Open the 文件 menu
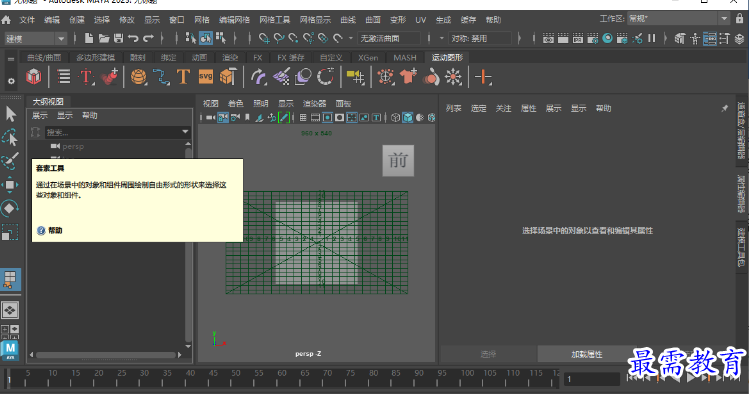 [x=27, y=20]
